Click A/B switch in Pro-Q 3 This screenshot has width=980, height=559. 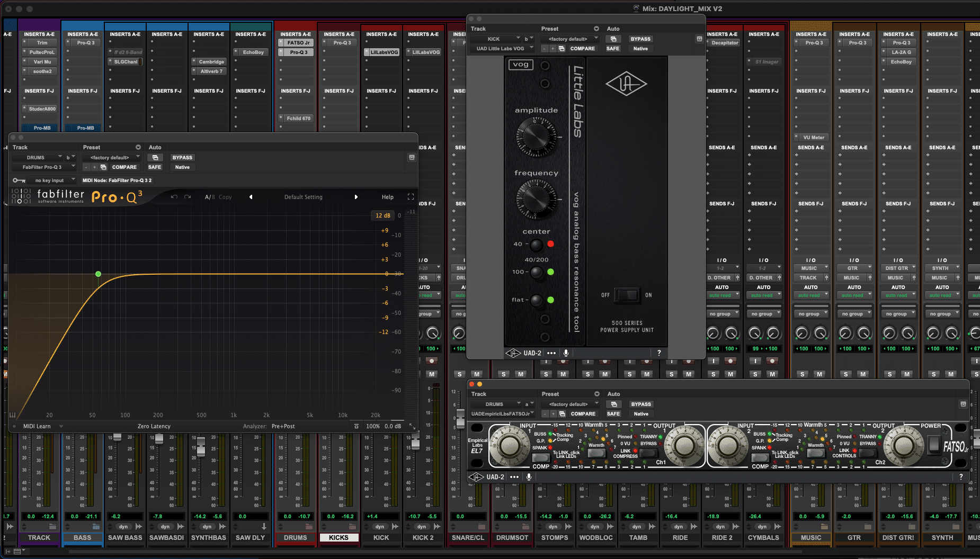210,197
